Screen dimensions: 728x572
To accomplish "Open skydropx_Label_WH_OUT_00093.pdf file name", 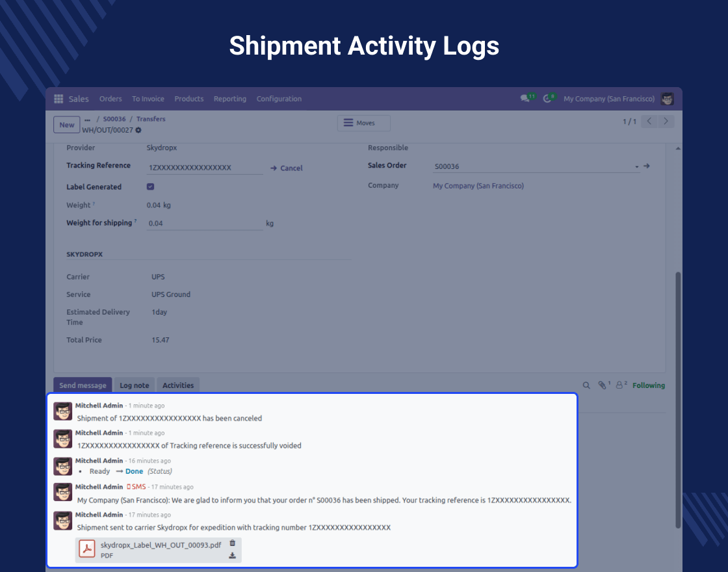I will 161,545.
